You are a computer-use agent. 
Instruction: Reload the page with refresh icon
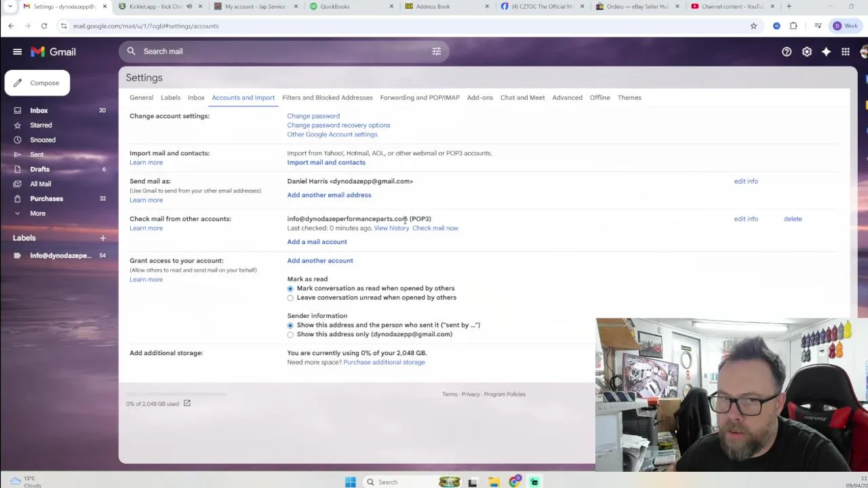point(44,26)
